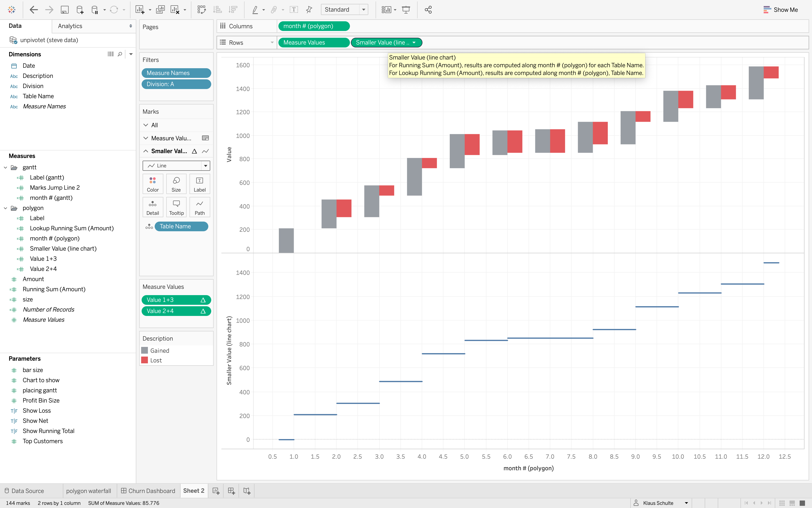
Task: Click the Tableau logo start icon
Action: coord(12,10)
